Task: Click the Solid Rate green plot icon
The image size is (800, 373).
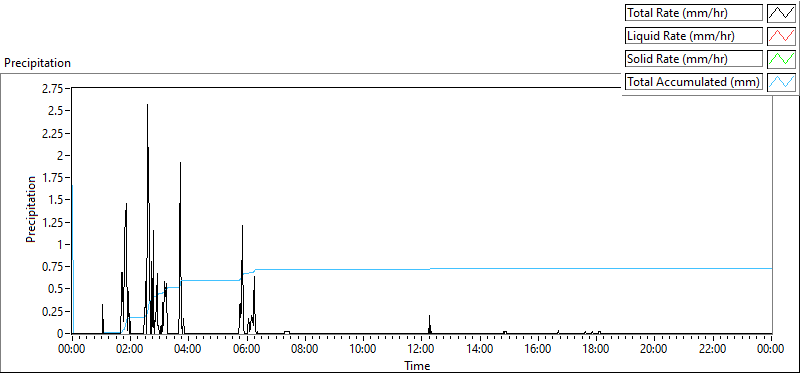Action: coord(781,59)
